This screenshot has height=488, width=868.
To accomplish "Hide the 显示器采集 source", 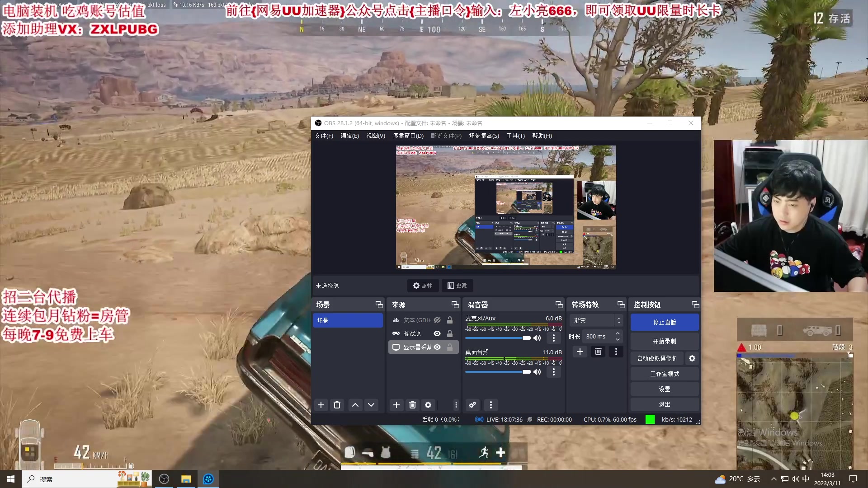I will (437, 347).
